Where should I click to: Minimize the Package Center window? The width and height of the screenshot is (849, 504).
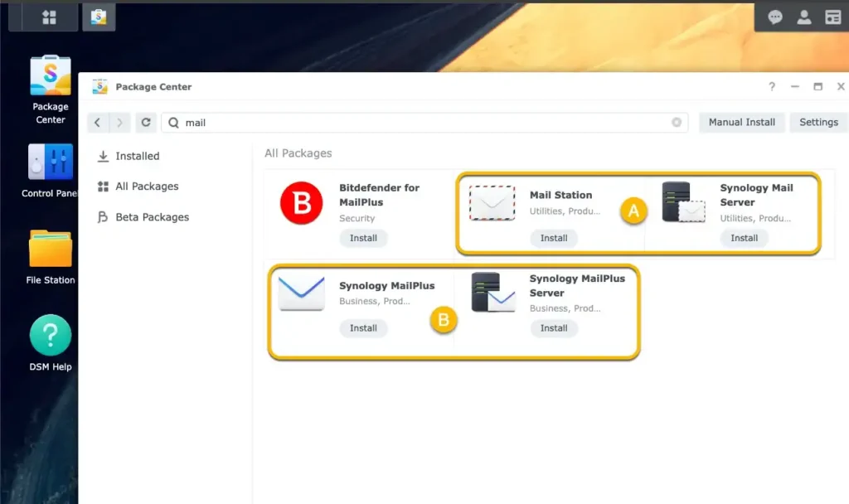[795, 86]
